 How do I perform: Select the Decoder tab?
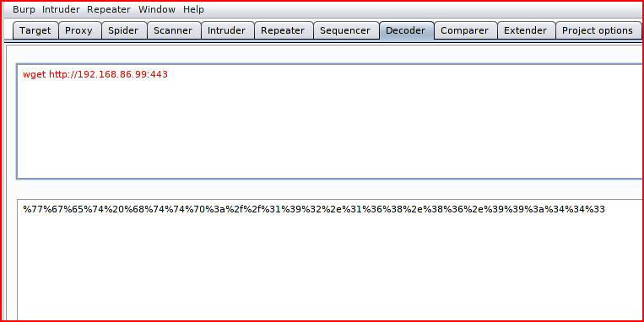click(406, 30)
